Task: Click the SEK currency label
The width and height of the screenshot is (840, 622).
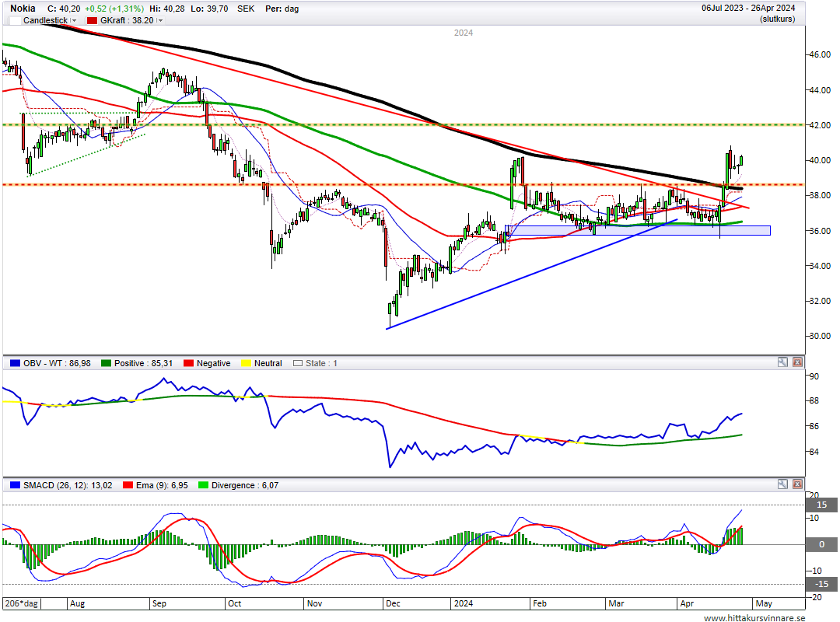Action: (246, 9)
